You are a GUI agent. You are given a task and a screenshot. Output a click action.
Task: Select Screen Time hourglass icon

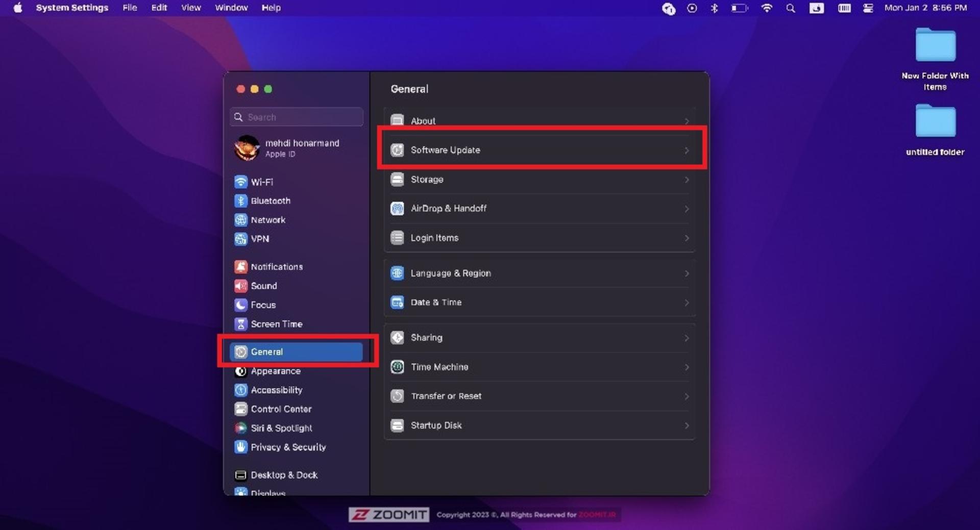click(x=240, y=324)
